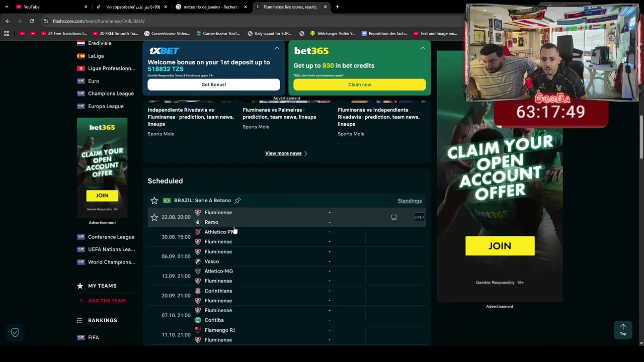The height and width of the screenshot is (362, 644).
Task: Open LaLiga in the sidebar
Action: pyautogui.click(x=96, y=56)
